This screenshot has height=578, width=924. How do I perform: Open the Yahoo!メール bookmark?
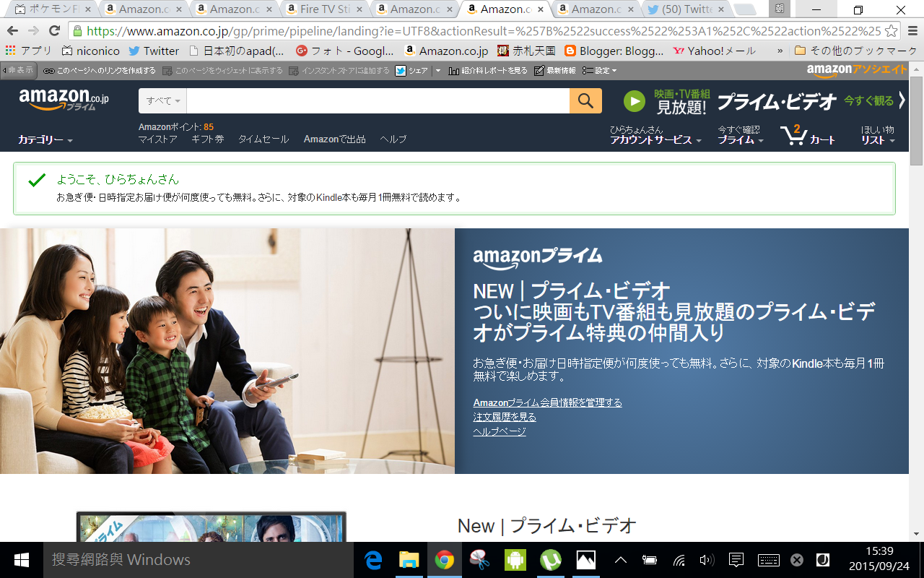tap(714, 51)
